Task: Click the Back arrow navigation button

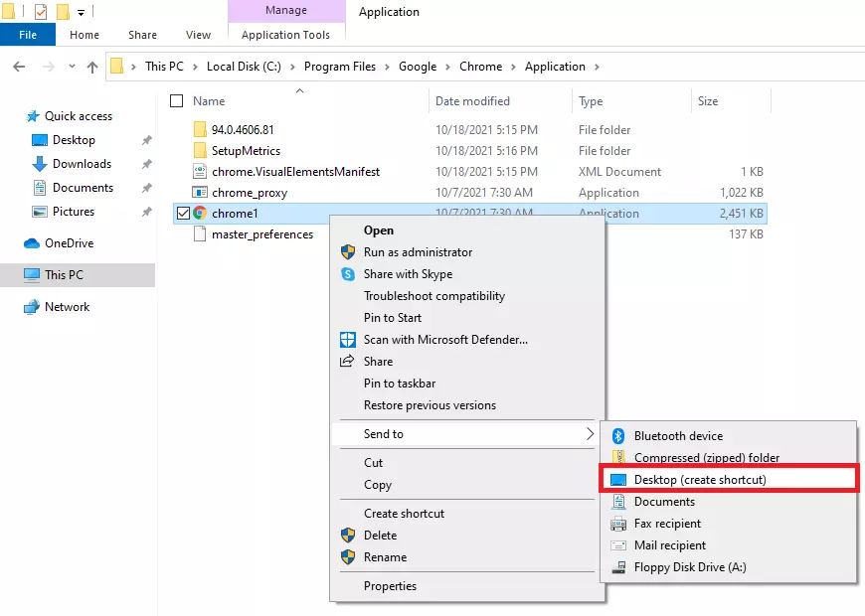Action: 19,67
